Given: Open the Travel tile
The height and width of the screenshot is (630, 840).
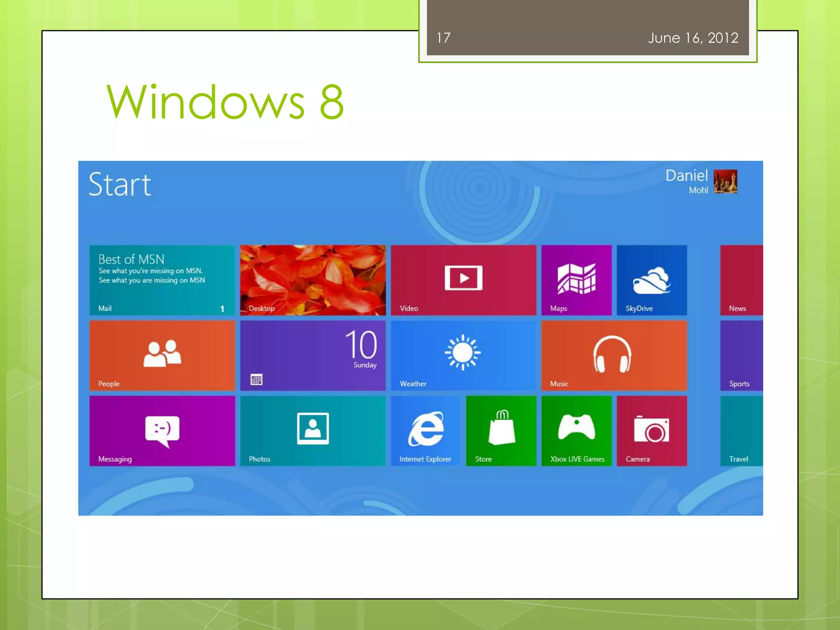Looking at the screenshot, I should tap(742, 431).
